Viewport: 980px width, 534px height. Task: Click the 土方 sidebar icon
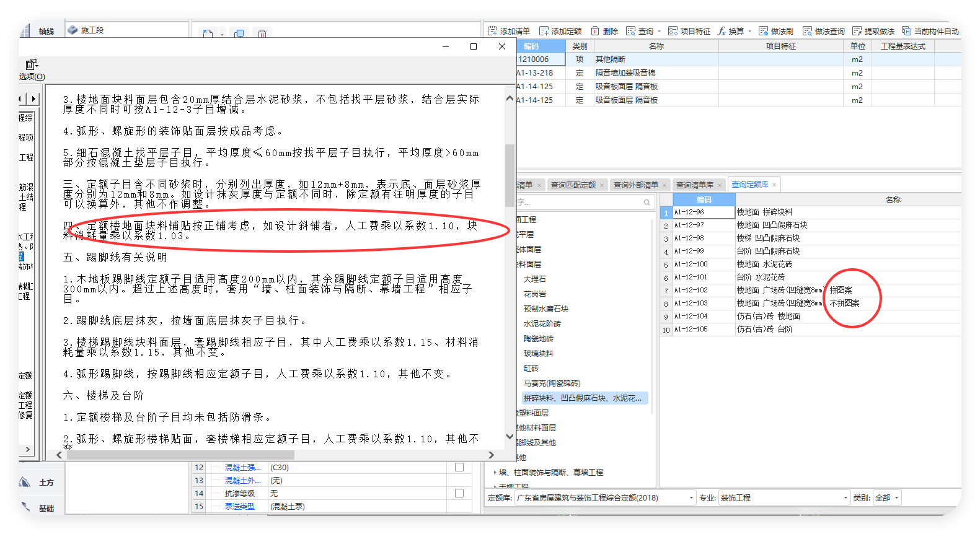click(x=25, y=482)
